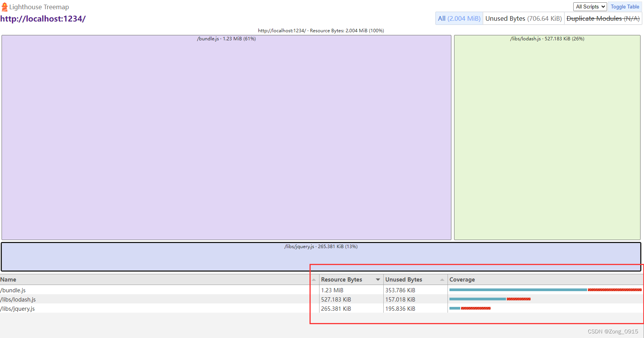Click the Resource Bytes descending sort arrow
The height and width of the screenshot is (338, 644).
pyautogui.click(x=378, y=280)
